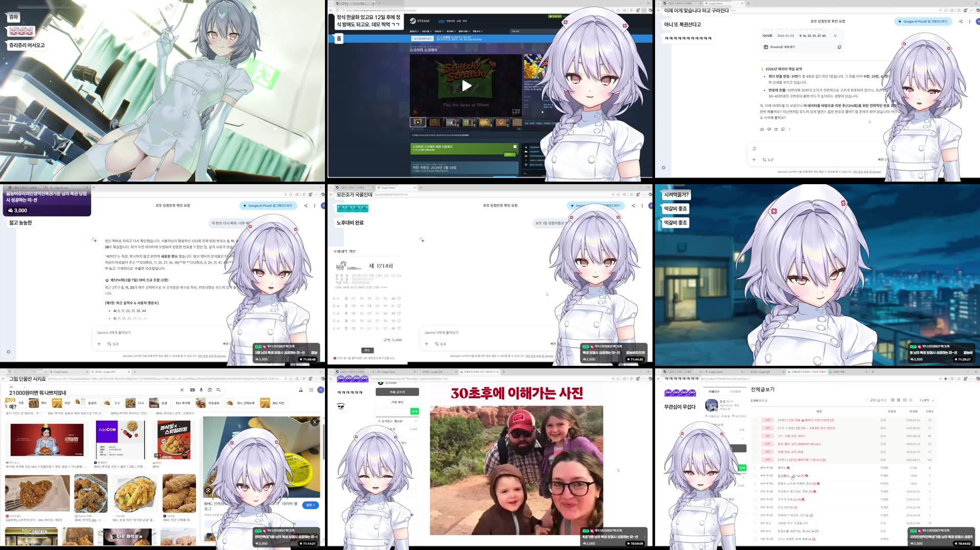Image resolution: width=980 pixels, height=550 pixels.
Task: Click the plus attachment icon in Gemini's prompt field
Action: (754, 160)
